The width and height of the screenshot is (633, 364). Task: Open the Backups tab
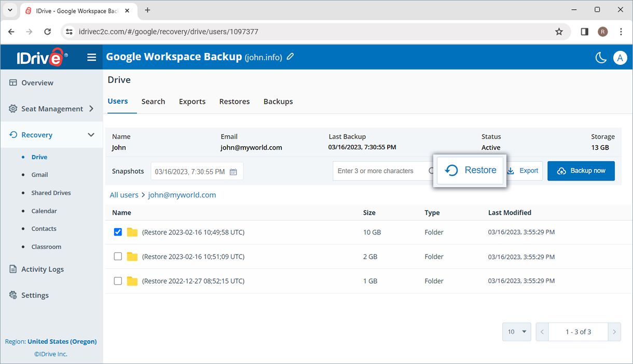pyautogui.click(x=278, y=101)
